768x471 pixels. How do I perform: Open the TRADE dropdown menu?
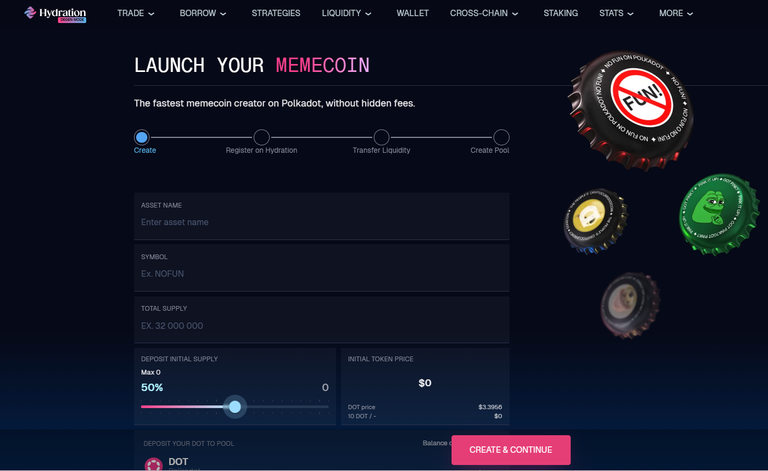[136, 13]
